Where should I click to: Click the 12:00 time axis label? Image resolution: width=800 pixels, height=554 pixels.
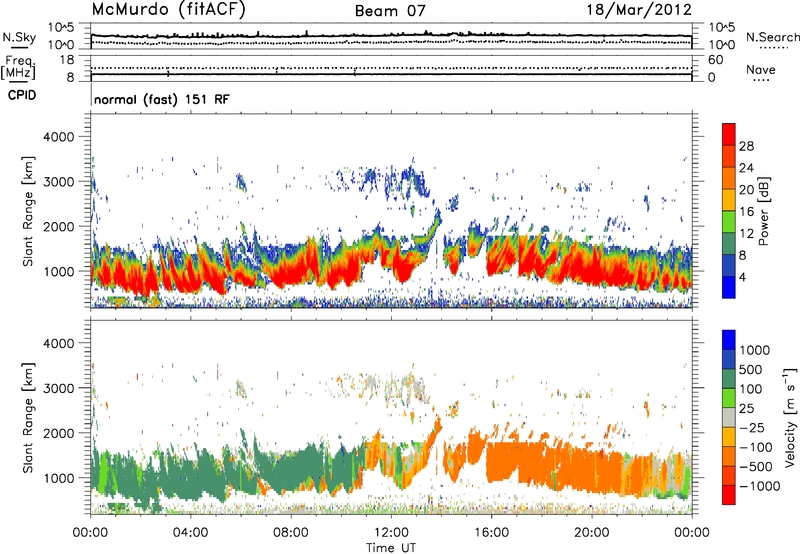point(391,533)
